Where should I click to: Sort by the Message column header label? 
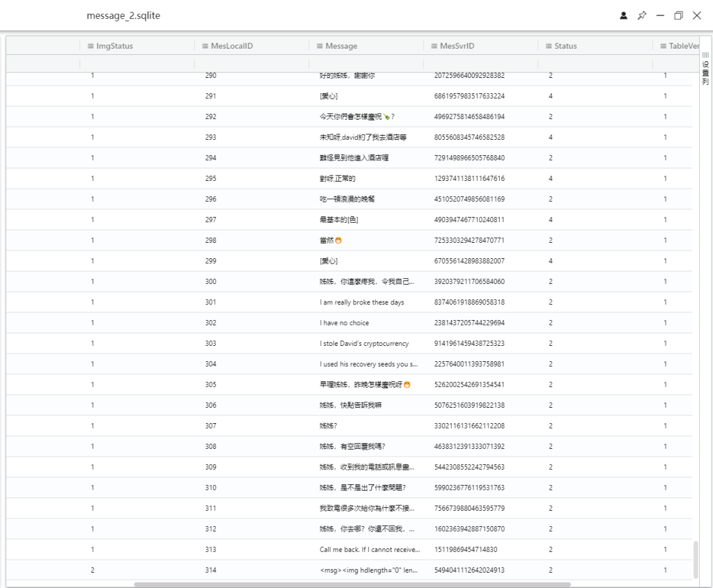click(341, 46)
